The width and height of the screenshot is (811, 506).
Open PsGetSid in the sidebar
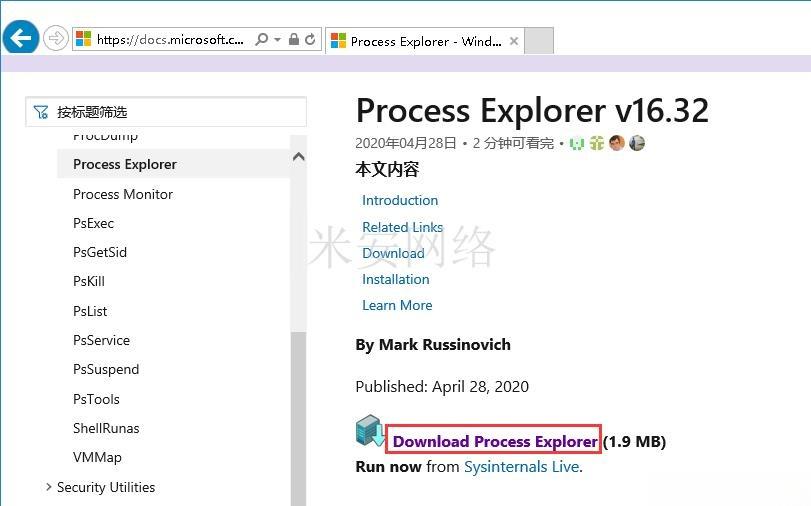(100, 252)
